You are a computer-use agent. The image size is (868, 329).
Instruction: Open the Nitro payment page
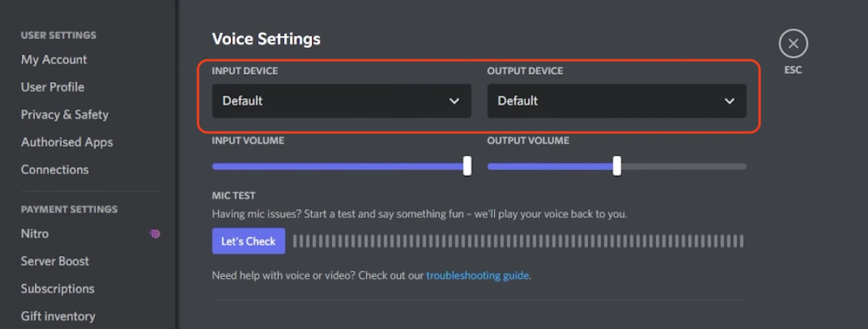coord(35,234)
